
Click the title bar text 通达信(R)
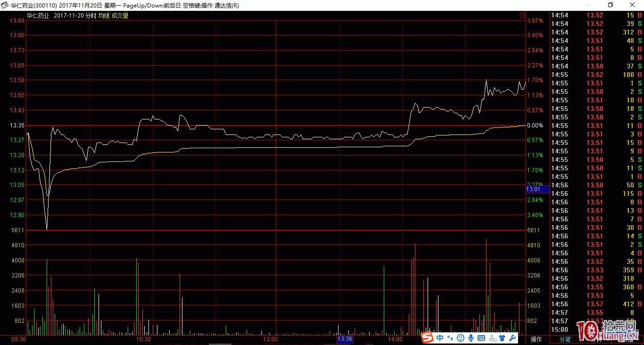(226, 6)
